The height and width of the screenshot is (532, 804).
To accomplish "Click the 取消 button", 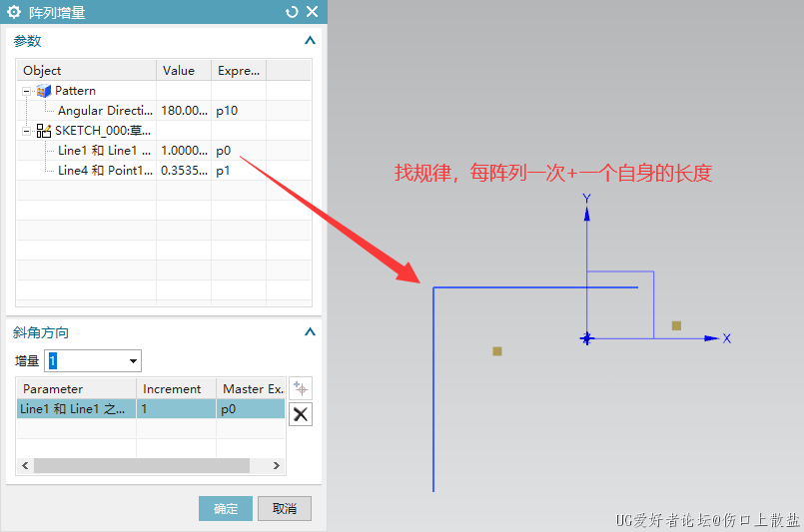I will (285, 509).
